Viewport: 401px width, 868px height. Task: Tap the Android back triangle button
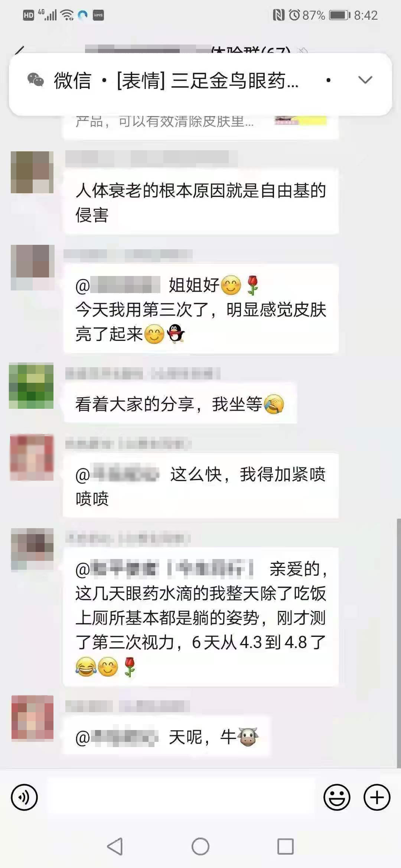pos(115,846)
